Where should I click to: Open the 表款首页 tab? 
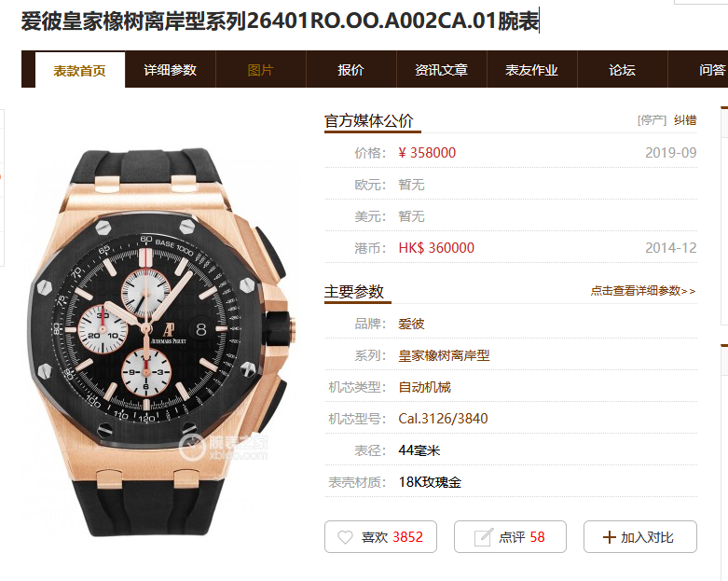(80, 70)
